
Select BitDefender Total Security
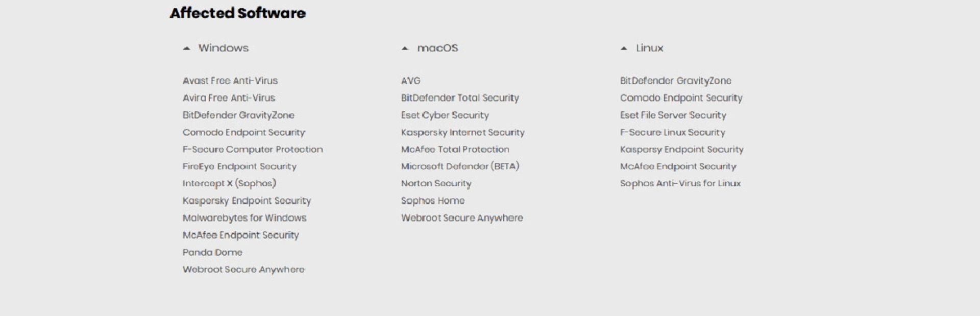(x=460, y=98)
